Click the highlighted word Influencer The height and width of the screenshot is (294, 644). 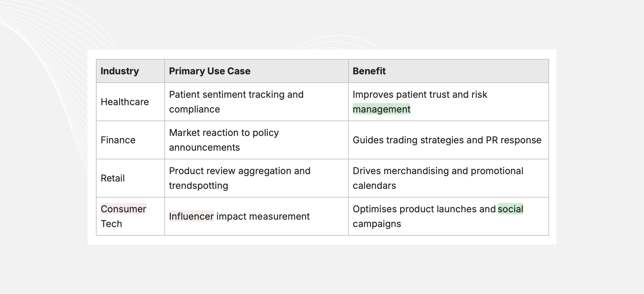191,216
